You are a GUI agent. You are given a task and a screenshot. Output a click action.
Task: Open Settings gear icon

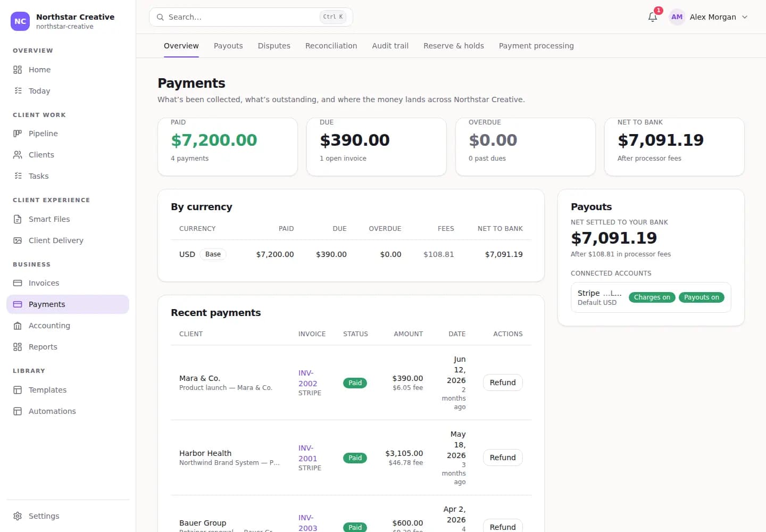point(18,516)
